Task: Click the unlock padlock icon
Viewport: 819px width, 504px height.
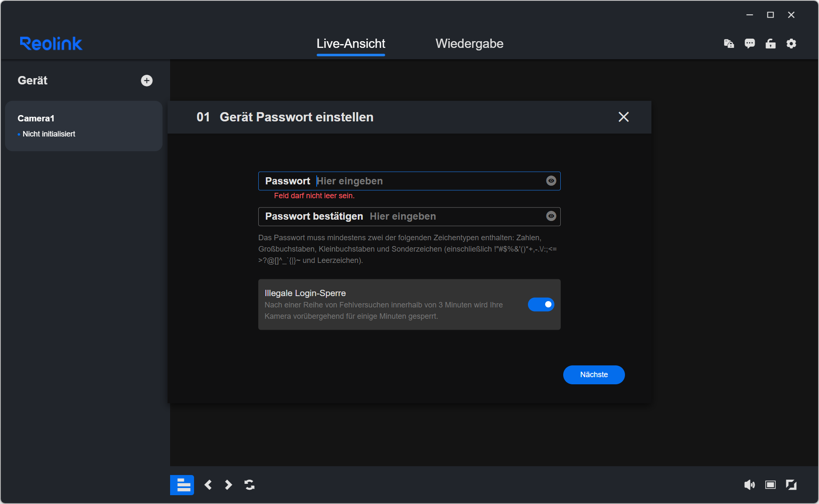Action: (770, 44)
